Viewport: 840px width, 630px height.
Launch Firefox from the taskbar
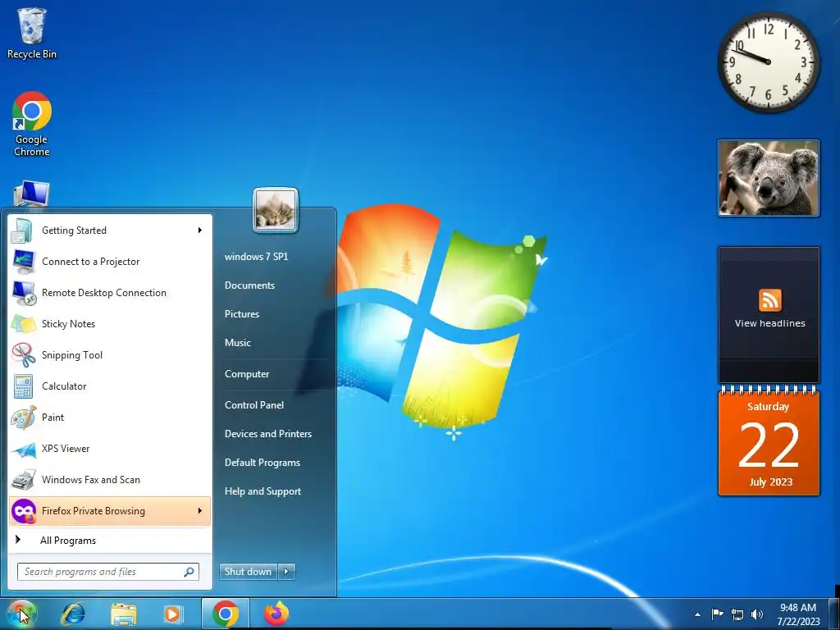tap(276, 614)
